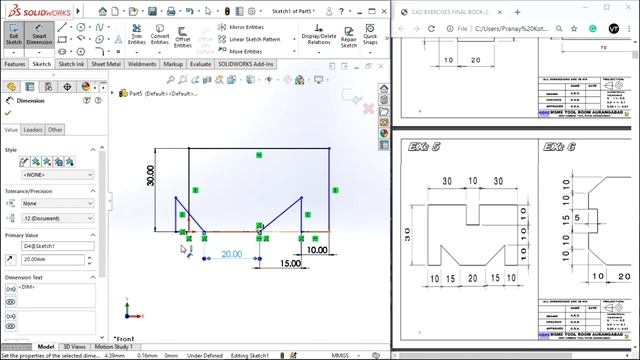This screenshot has height=360, width=640.
Task: Click the Save icon in SolidWorks
Action: coord(152,11)
